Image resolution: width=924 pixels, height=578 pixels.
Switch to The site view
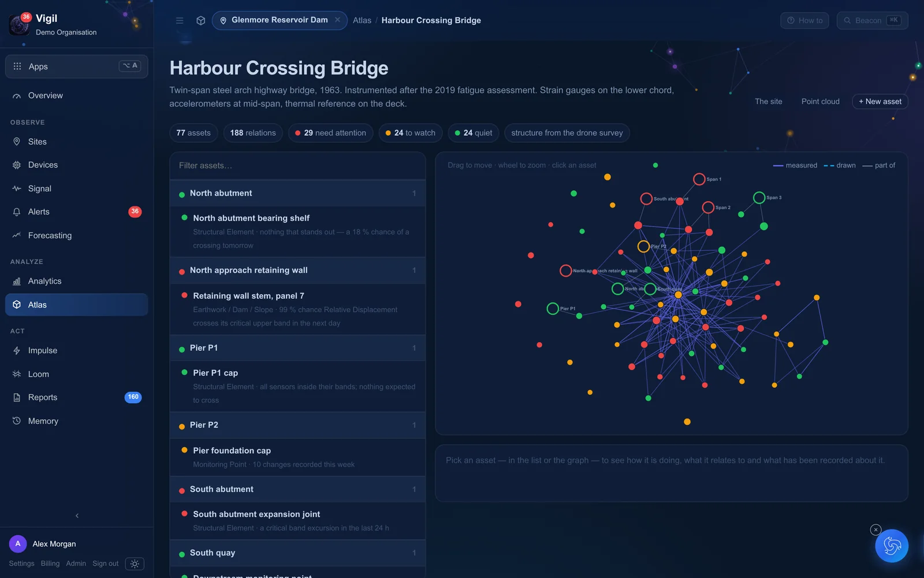point(769,102)
